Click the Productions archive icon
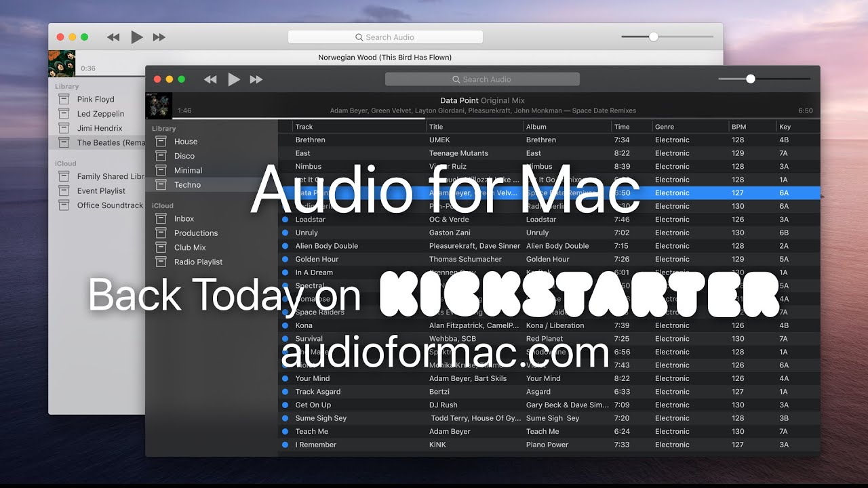The image size is (868, 488). (x=161, y=232)
